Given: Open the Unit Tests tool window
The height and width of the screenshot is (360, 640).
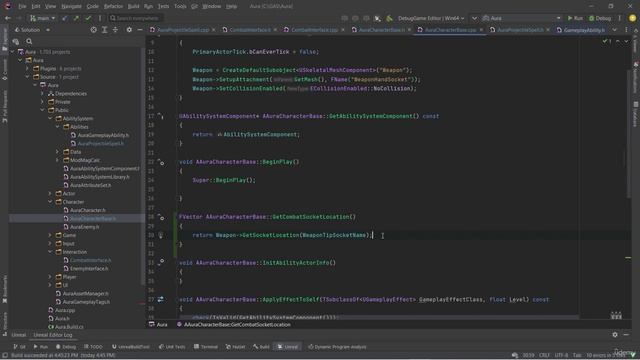Looking at the screenshot, I should 172,347.
